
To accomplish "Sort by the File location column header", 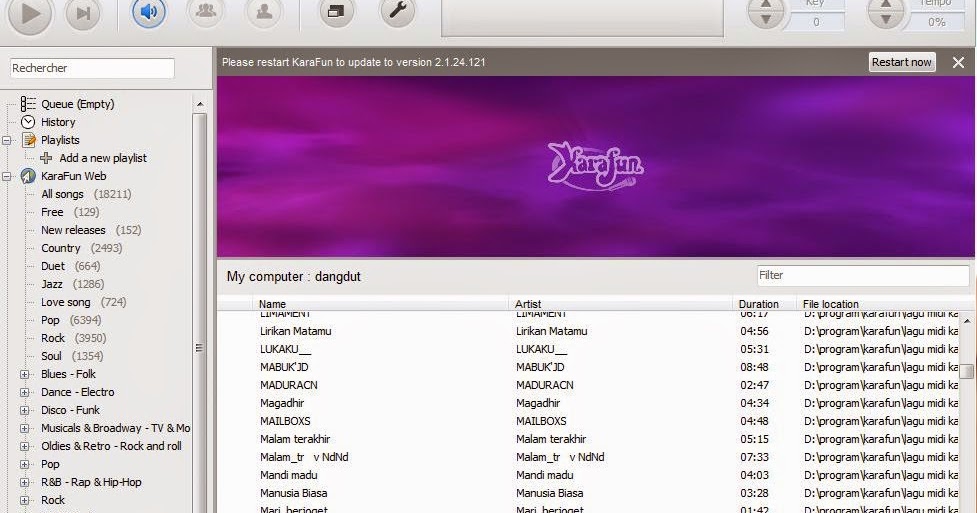I will (x=831, y=304).
